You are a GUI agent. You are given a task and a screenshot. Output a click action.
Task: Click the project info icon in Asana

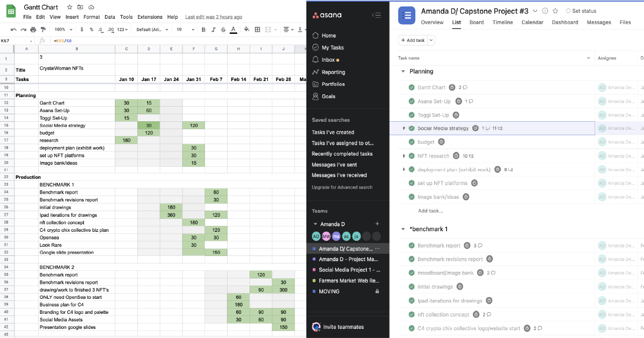(545, 11)
